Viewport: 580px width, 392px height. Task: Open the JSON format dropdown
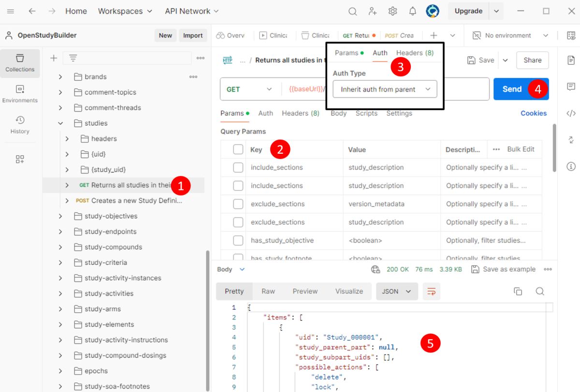coord(396,291)
